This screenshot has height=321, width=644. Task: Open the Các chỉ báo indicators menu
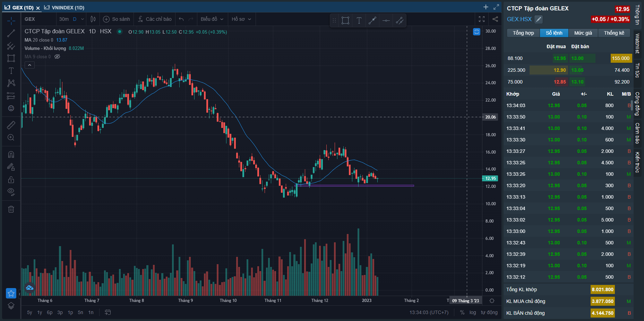pyautogui.click(x=155, y=19)
